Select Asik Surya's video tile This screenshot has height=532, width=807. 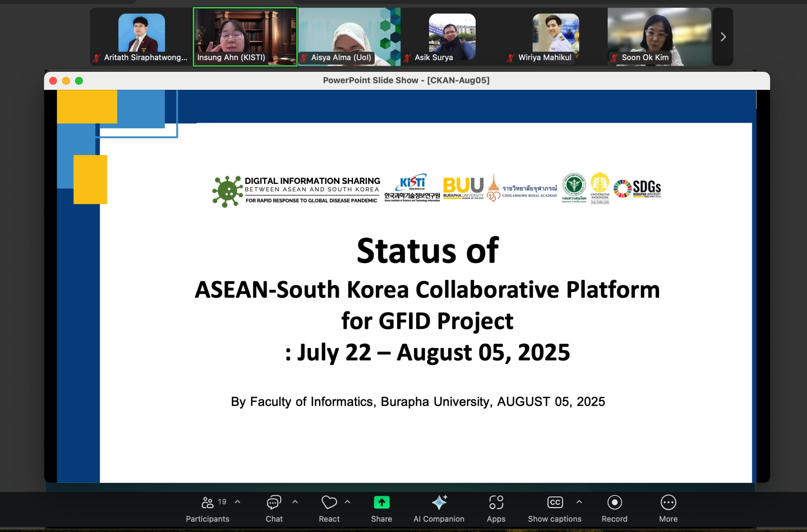(452, 37)
